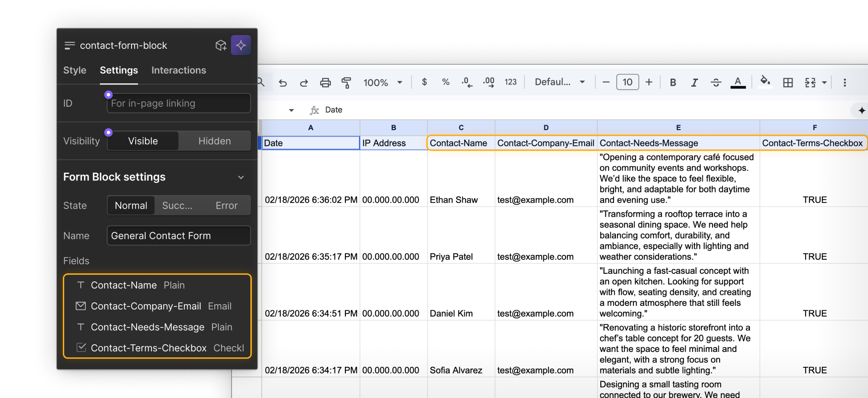Open the 123 number formats menu
This screenshot has height=398, width=868.
tap(510, 82)
